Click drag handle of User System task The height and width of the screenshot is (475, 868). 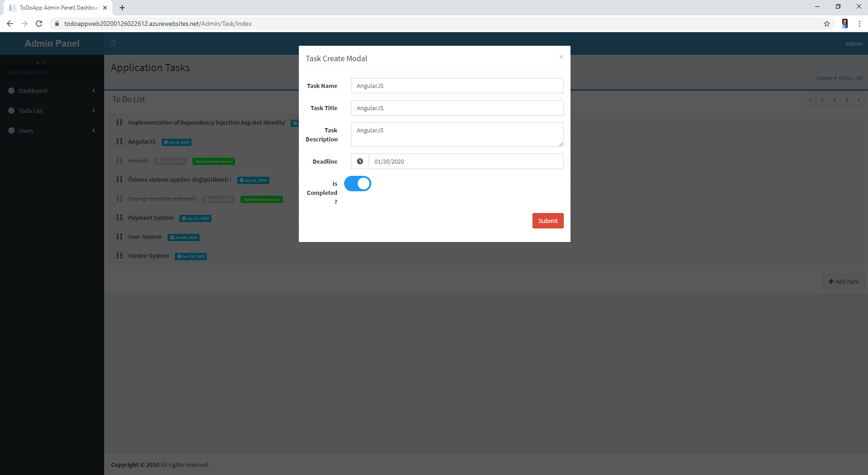point(120,237)
